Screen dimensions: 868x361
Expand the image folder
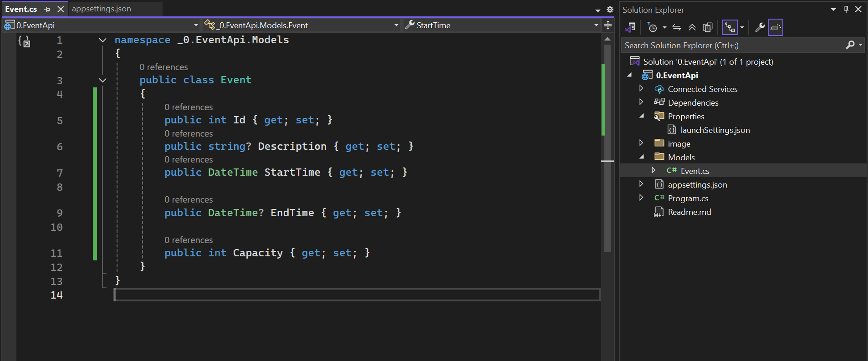(x=641, y=143)
